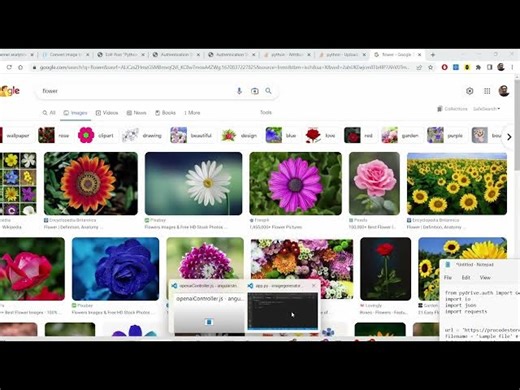The height and width of the screenshot is (390, 520).
Task: Select the Images search tab
Action: coord(75,113)
